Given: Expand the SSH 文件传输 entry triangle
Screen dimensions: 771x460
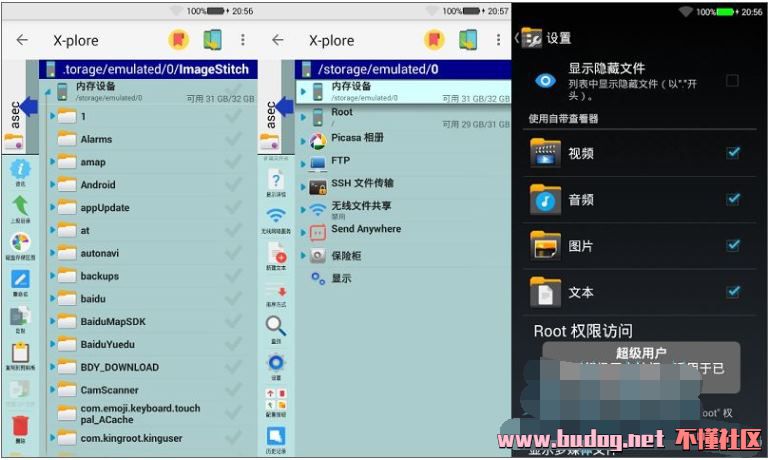Looking at the screenshot, I should 303,187.
